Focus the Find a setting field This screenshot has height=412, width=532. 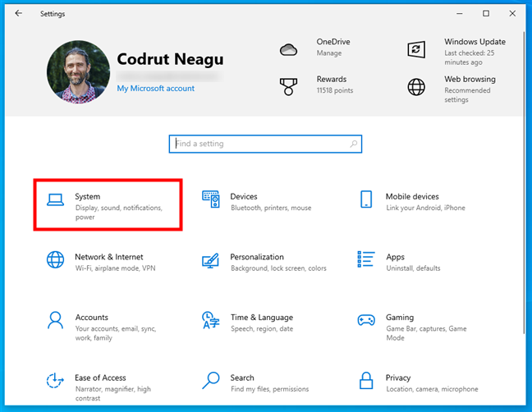265,144
